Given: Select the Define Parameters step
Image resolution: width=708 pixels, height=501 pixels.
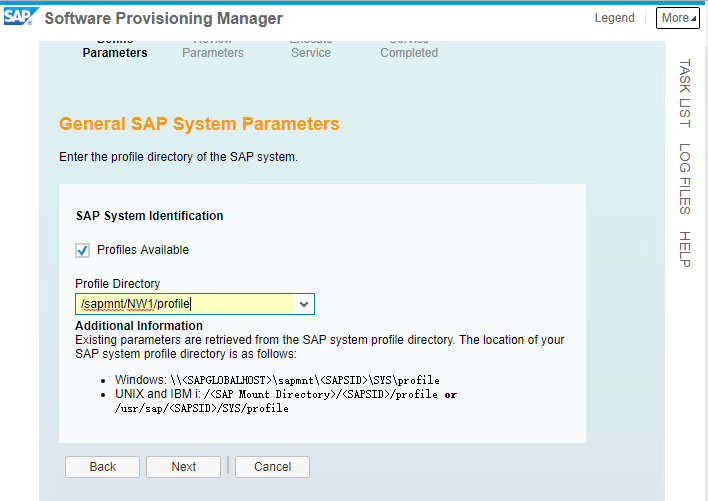Looking at the screenshot, I should [115, 50].
